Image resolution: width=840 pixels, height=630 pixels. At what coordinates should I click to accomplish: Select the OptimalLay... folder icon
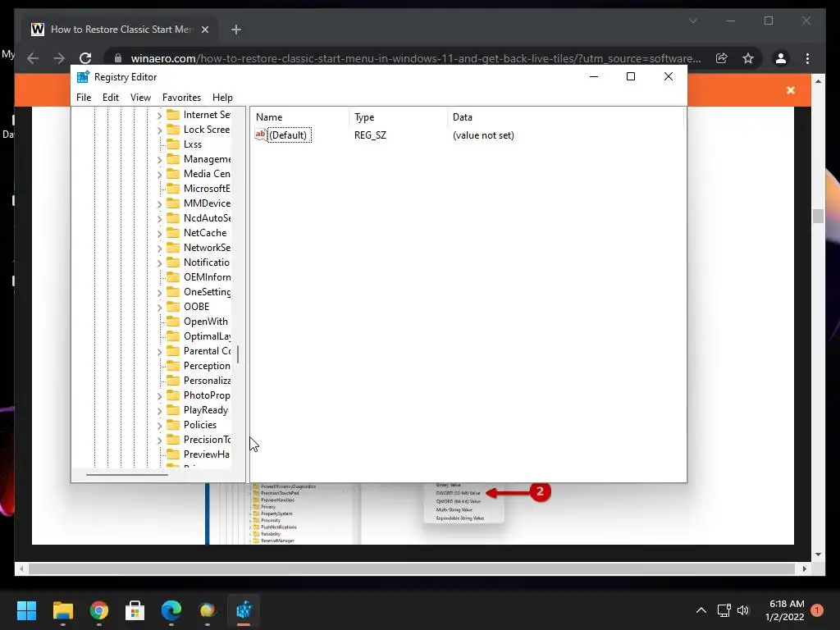pos(173,336)
